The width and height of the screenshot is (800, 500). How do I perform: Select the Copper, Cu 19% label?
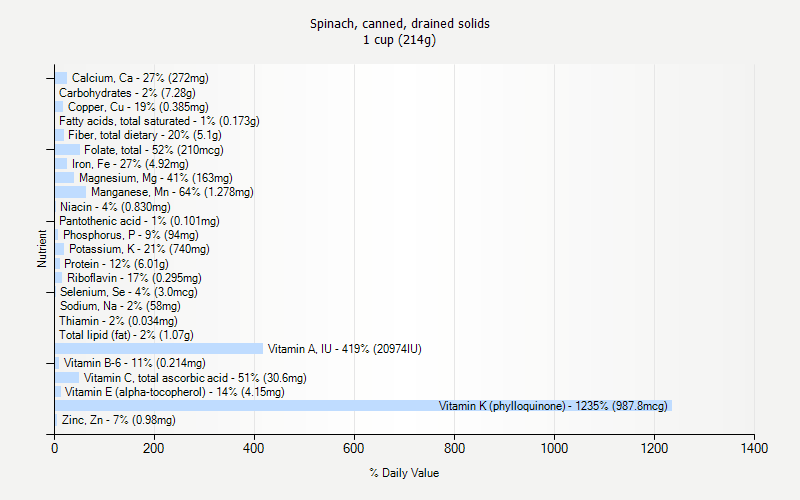tap(138, 107)
